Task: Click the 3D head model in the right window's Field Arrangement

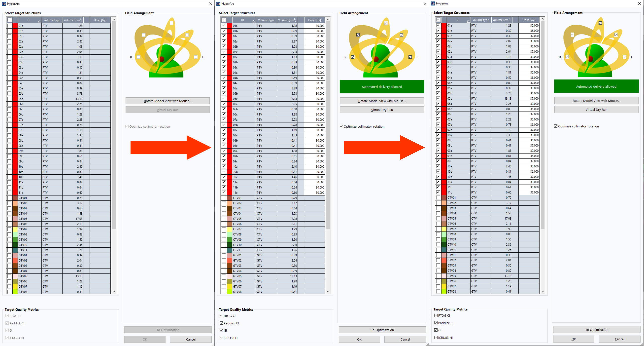Action: click(596, 47)
